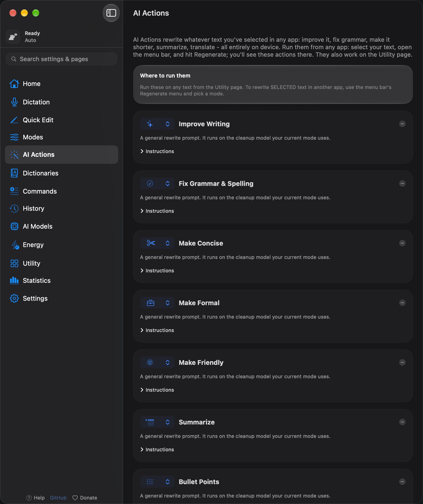
Task: Click the Statistics bar chart icon
Action: 14,281
